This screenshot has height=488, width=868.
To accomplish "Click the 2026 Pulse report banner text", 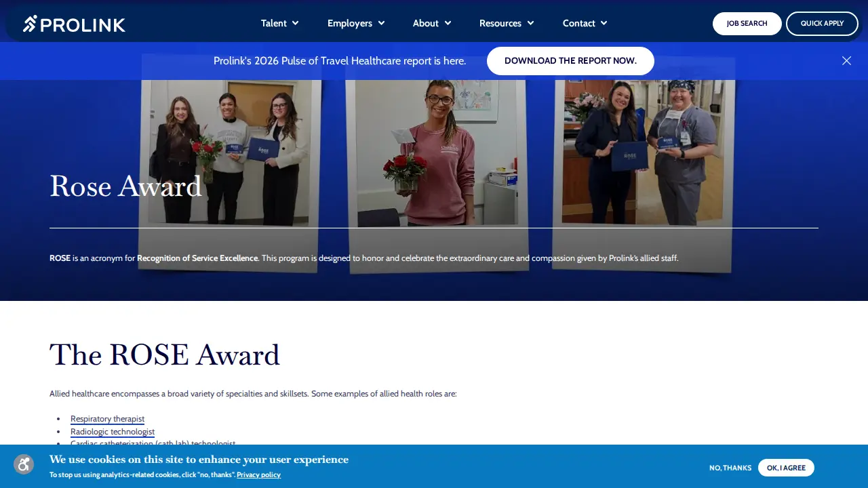I will point(340,61).
